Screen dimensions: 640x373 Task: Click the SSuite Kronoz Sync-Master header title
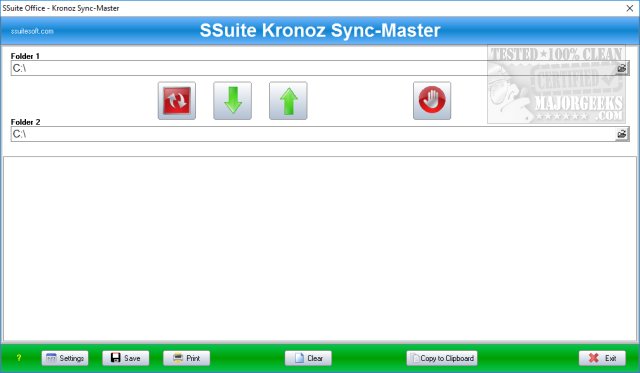coord(320,31)
